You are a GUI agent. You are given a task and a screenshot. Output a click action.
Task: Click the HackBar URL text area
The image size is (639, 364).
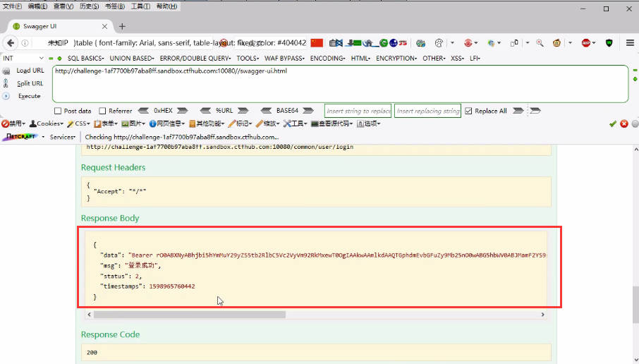(x=339, y=83)
